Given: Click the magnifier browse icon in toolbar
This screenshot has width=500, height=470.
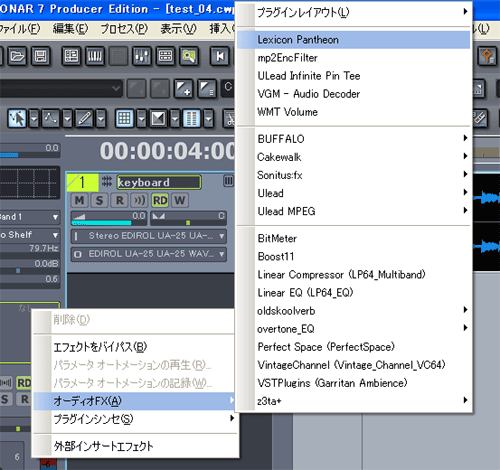Looking at the screenshot, I should point(189,56).
